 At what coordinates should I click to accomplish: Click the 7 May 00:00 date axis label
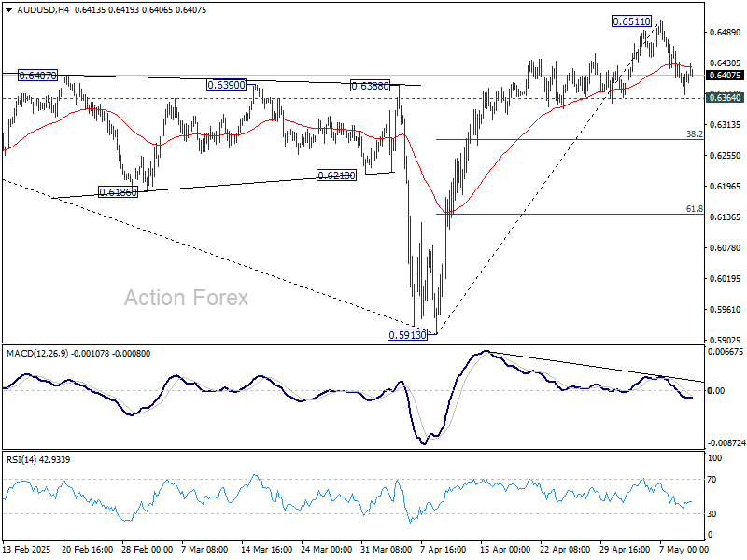(685, 550)
